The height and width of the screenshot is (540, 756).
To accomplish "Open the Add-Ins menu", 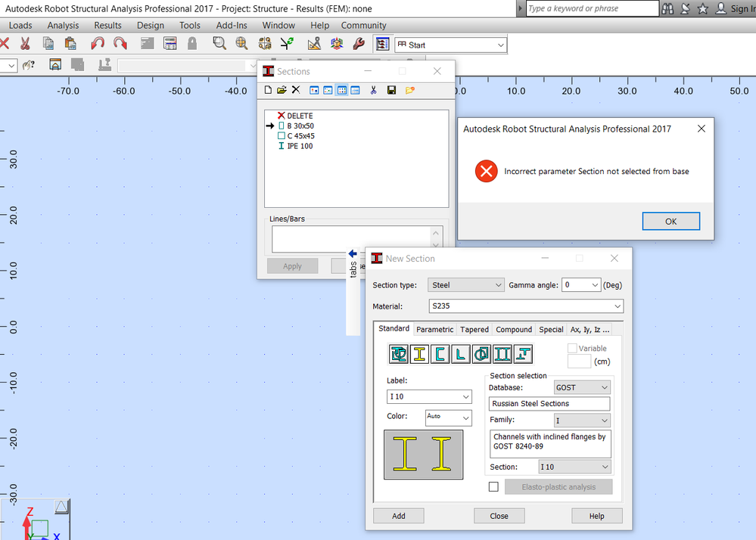I will click(232, 26).
